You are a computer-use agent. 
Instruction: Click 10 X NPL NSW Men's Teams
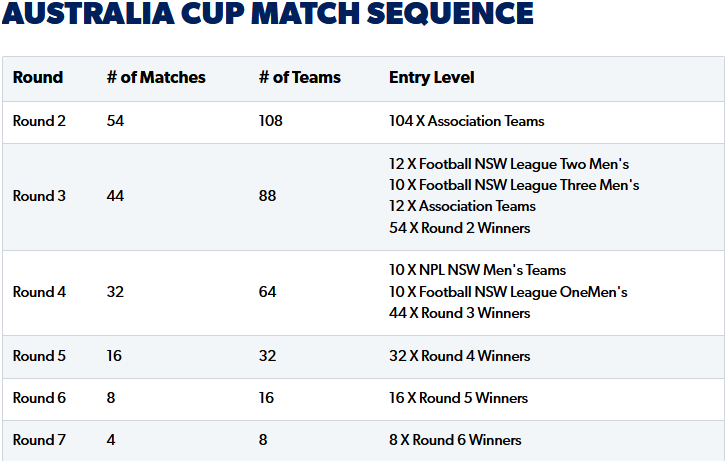pos(477,270)
